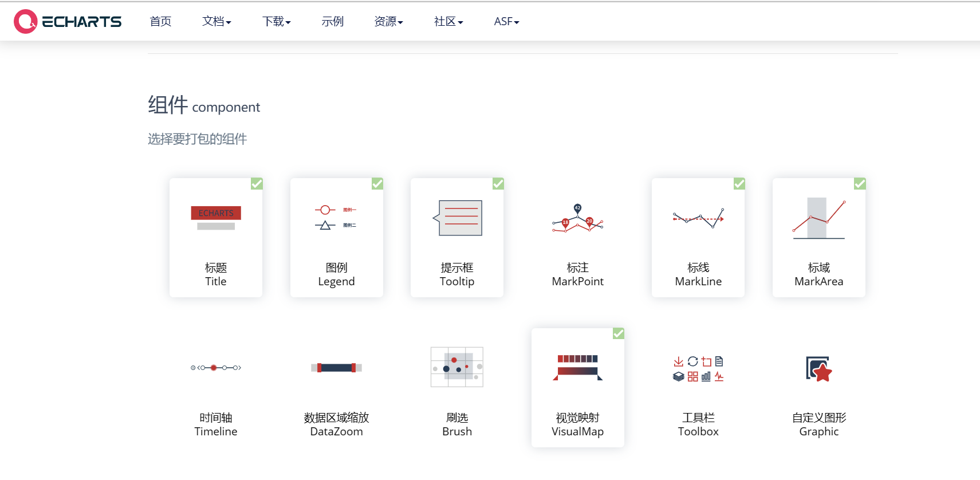Select the Graphic (自定义图形) component card
Screen dimensions: 980x480
818,388
